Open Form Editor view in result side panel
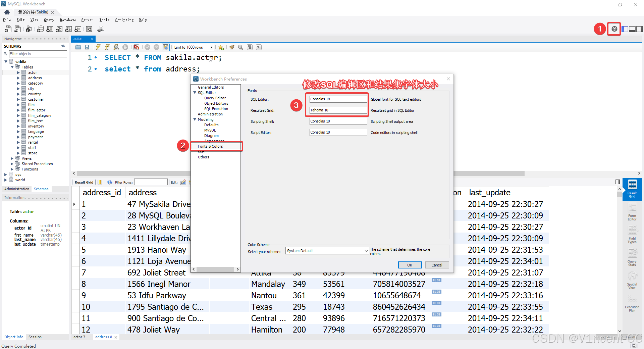This screenshot has height=349, width=644. coord(632,212)
